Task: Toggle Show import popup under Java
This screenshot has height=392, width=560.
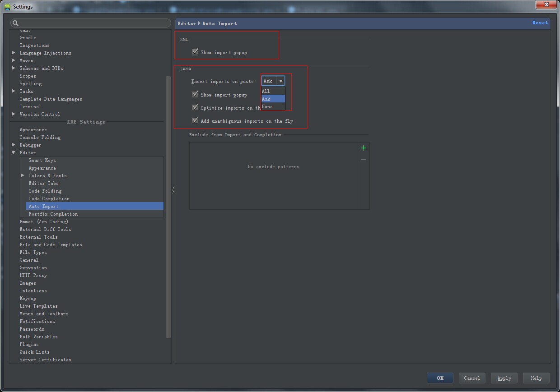Action: [195, 95]
